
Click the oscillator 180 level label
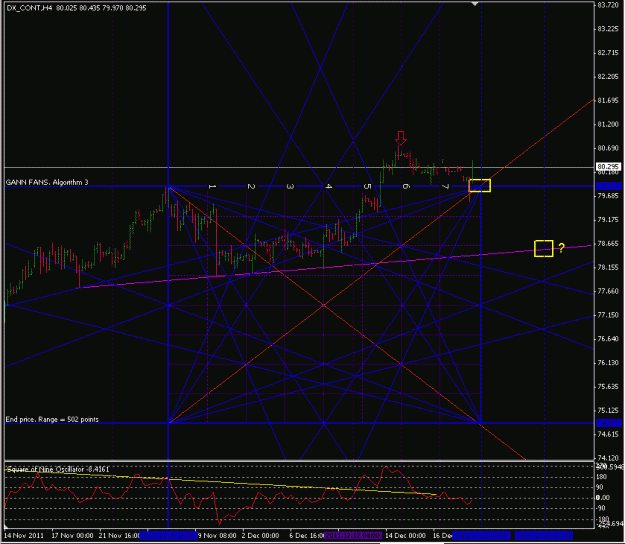(x=601, y=477)
